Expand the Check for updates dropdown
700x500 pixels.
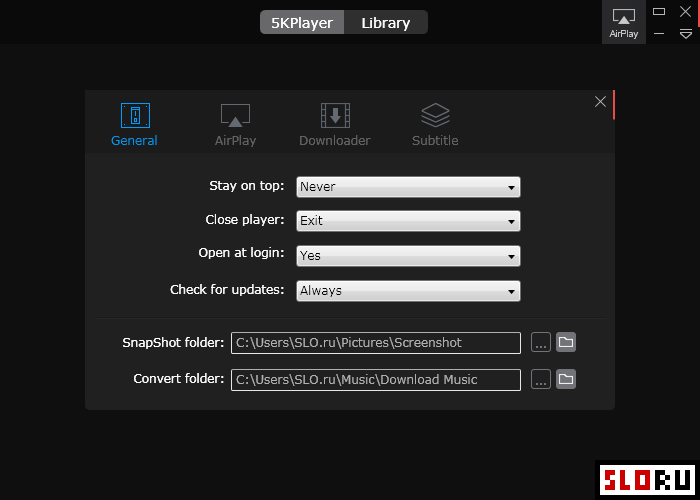click(408, 291)
